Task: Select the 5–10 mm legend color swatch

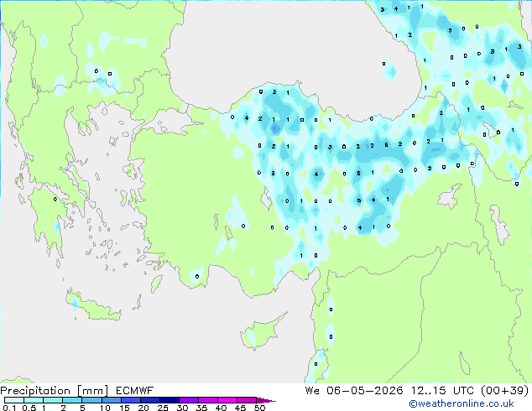Action: [91, 400]
